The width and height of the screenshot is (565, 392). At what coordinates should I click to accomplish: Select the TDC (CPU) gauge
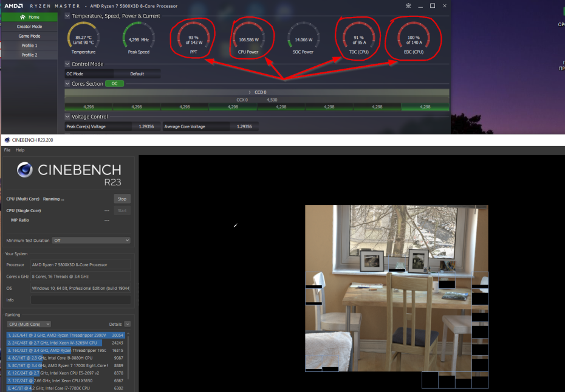pos(358,38)
